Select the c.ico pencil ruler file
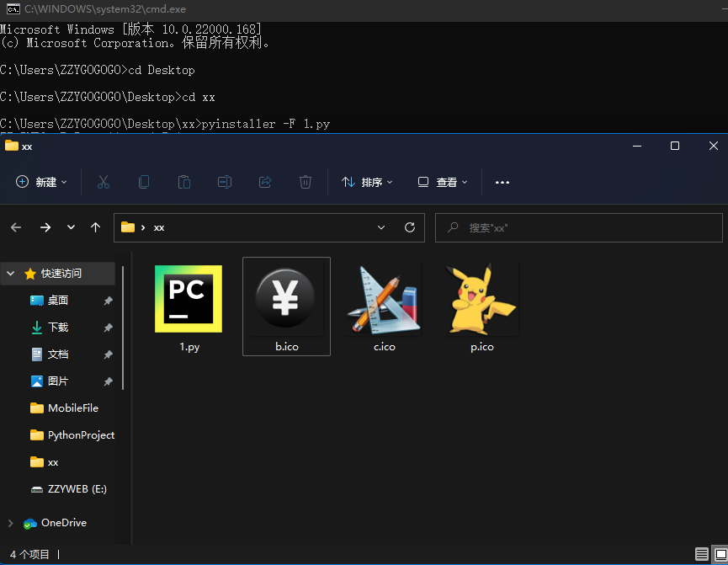This screenshot has width=728, height=565. [384, 299]
